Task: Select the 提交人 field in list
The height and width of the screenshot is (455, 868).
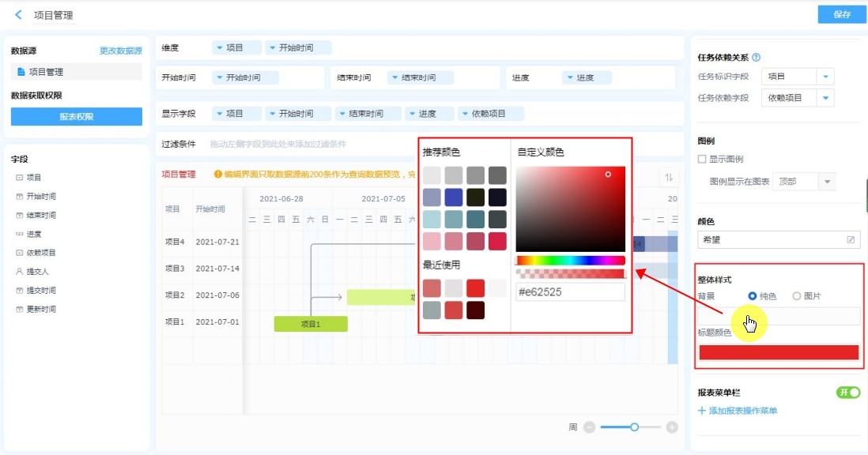Action: (36, 272)
